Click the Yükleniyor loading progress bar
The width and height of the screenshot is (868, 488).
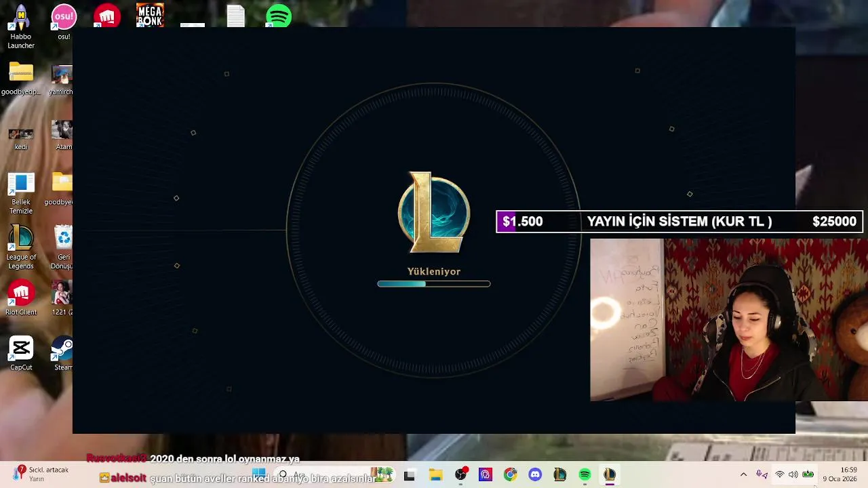point(433,284)
